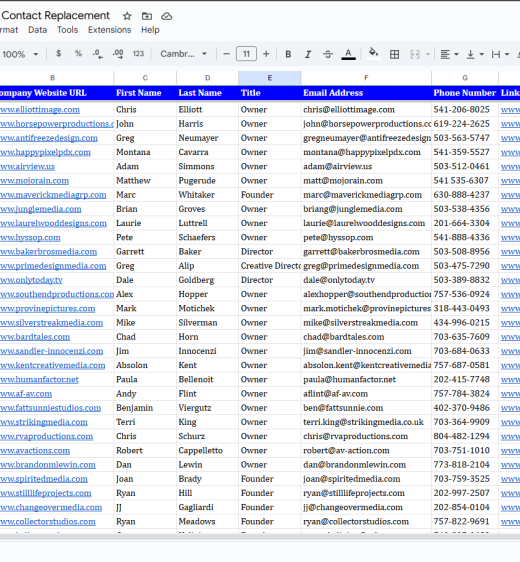Click the merge cells icon
Viewport: 520px width, 562px height.
[x=415, y=54]
